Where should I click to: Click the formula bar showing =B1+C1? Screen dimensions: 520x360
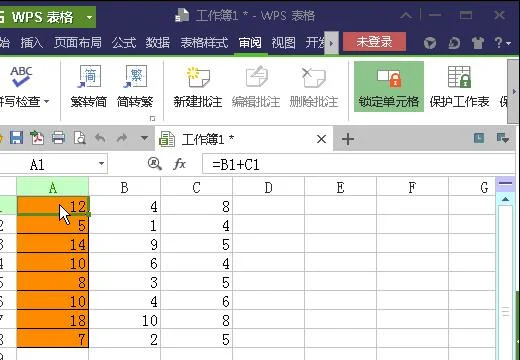tap(358, 164)
